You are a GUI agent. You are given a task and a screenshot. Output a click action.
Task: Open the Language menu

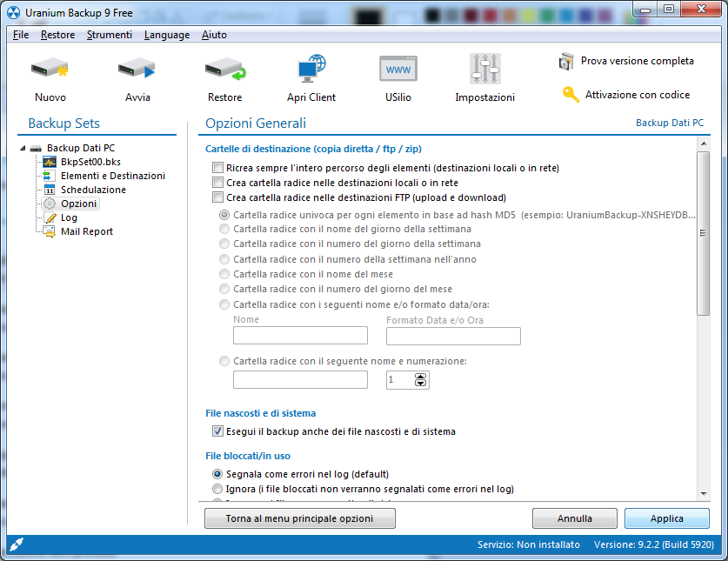pos(167,35)
